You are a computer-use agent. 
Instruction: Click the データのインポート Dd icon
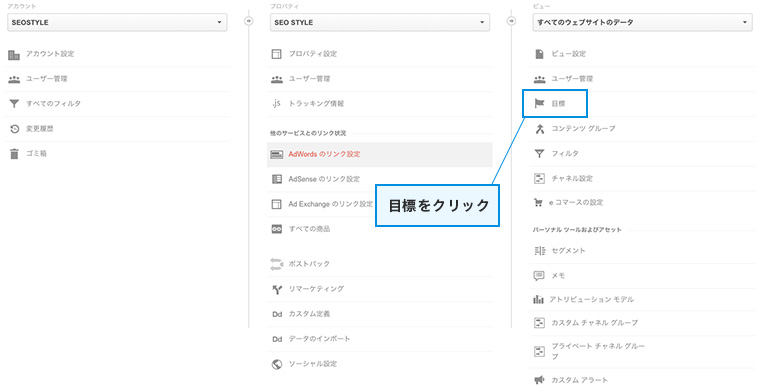pyautogui.click(x=277, y=339)
